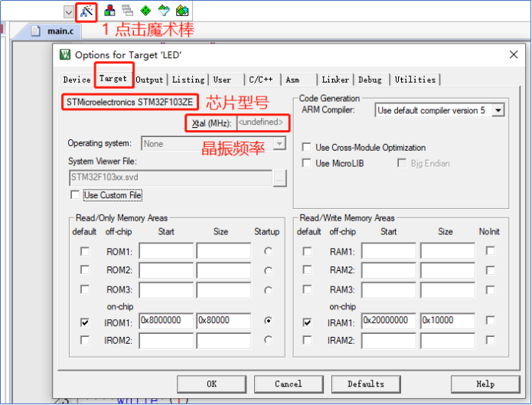Click the IROM2 Size field

[x=224, y=341]
